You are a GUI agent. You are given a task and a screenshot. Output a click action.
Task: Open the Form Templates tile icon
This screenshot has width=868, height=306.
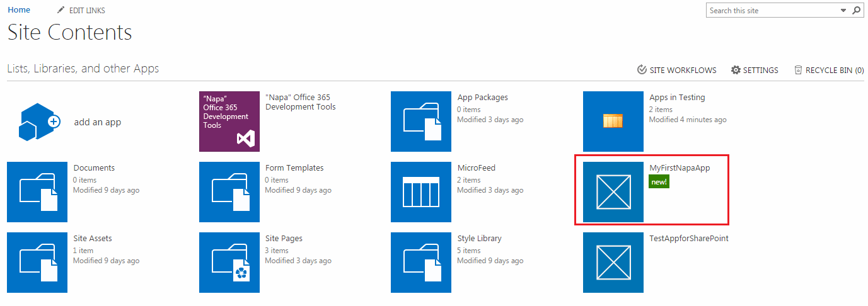(x=229, y=192)
